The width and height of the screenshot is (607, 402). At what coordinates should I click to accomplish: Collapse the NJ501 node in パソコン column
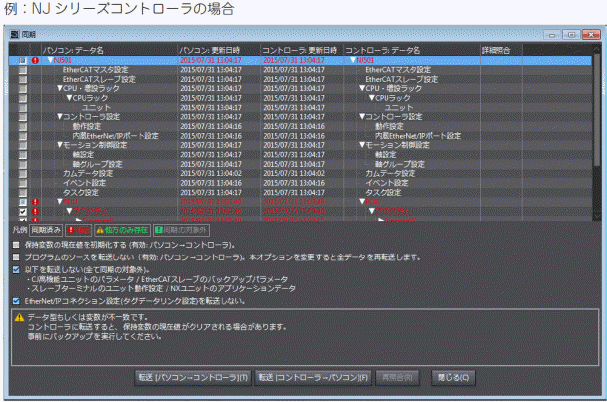point(50,60)
